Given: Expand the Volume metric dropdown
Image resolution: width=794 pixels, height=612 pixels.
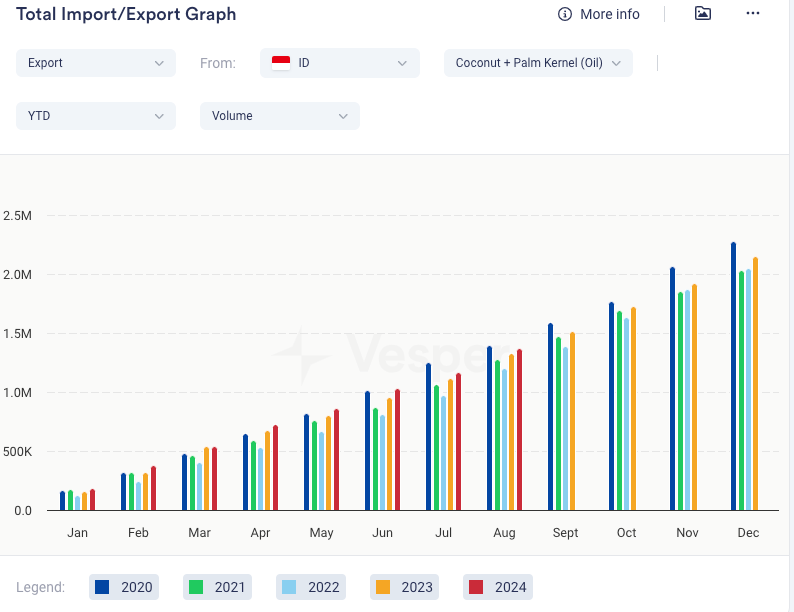Looking at the screenshot, I should coord(280,116).
